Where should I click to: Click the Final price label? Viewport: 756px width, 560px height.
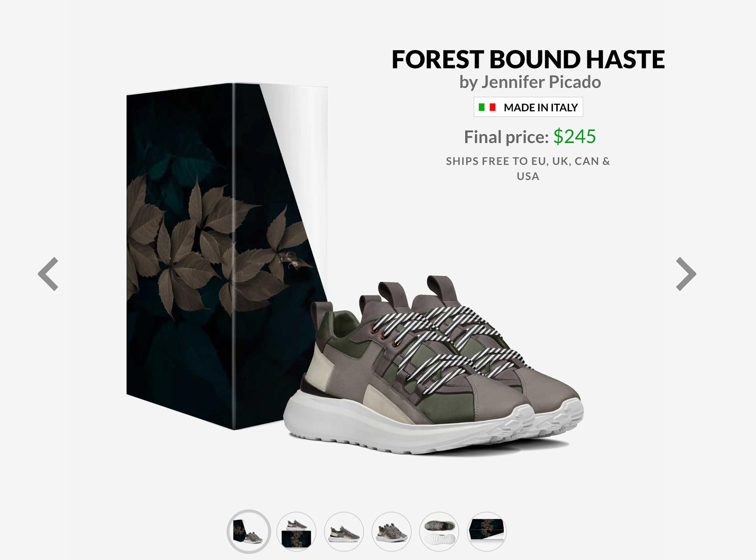click(506, 137)
